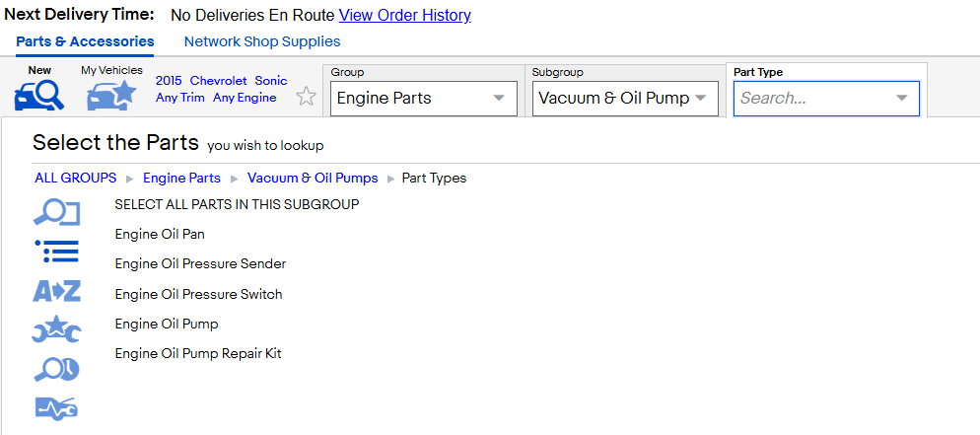Click the Engine Parts breadcrumb link
The image size is (980, 435).
[x=181, y=179]
